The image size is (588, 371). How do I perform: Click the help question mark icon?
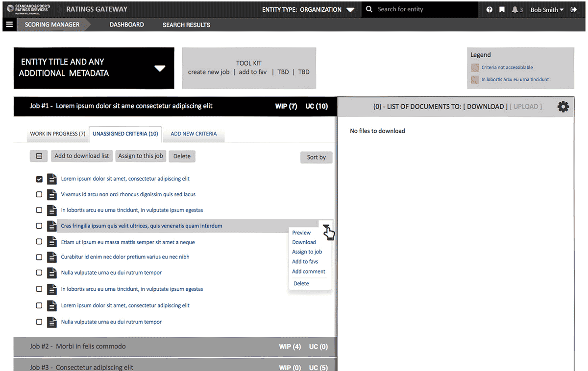[489, 10]
